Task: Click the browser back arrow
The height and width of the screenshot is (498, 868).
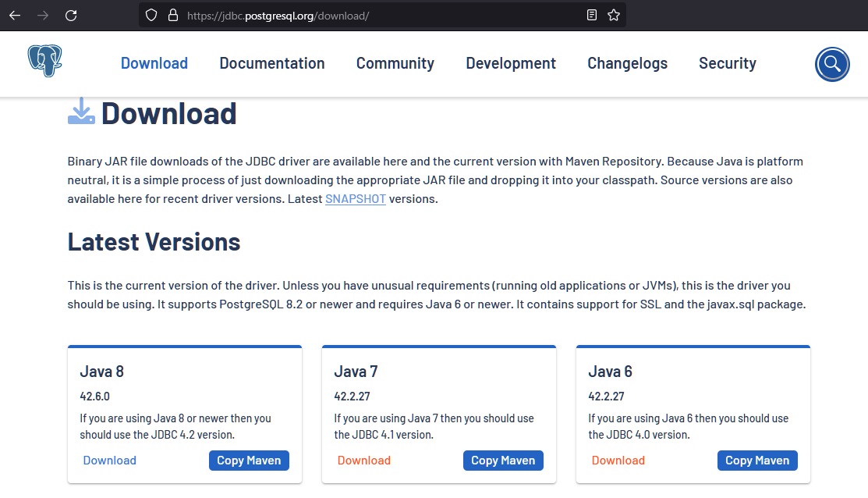Action: 15,15
